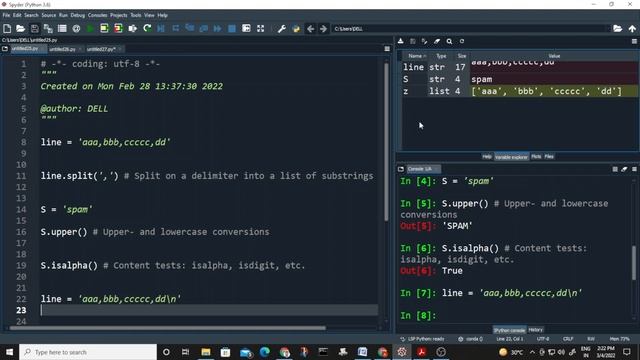Refresh the Variable explorer
The height and width of the screenshot is (360, 640).
tap(462, 41)
